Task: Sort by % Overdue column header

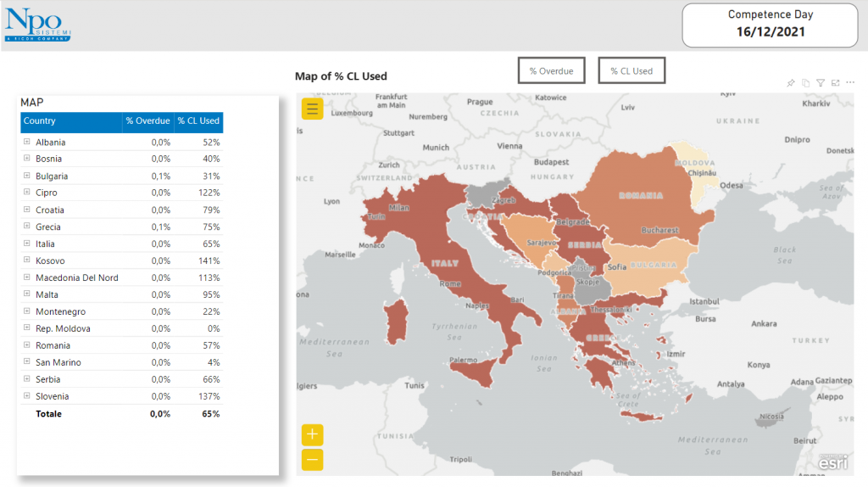Action: tap(147, 121)
